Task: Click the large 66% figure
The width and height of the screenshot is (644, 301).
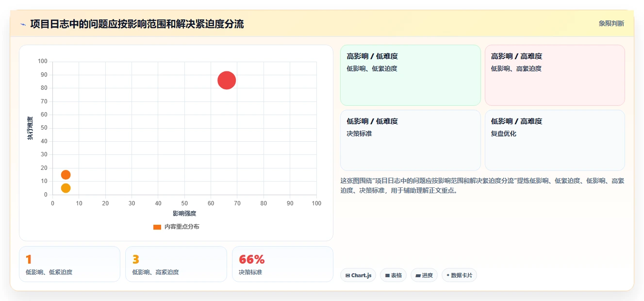Action: (x=252, y=259)
